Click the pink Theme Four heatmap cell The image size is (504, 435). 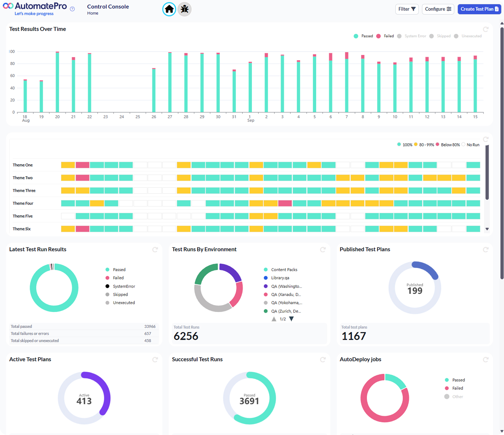coord(285,203)
